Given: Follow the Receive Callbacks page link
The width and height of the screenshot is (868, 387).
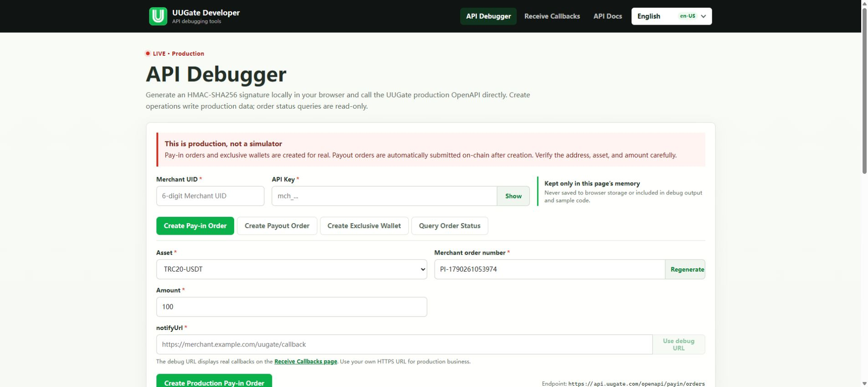Looking at the screenshot, I should click(x=306, y=362).
